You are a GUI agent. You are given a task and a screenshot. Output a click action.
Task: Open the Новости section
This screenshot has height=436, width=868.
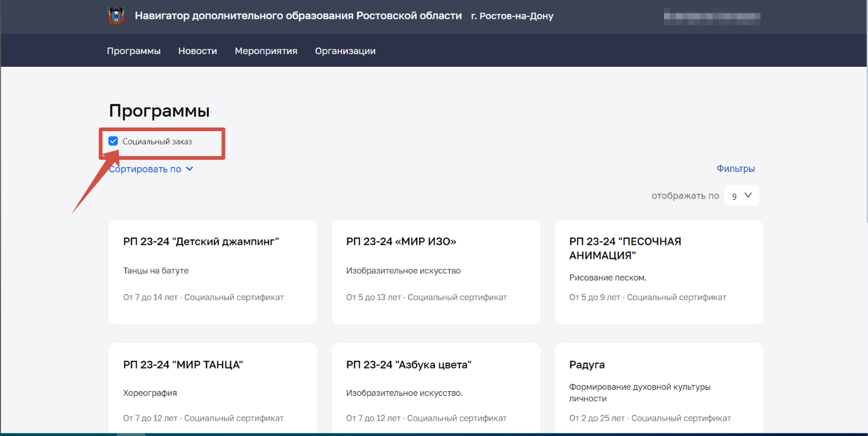[197, 51]
